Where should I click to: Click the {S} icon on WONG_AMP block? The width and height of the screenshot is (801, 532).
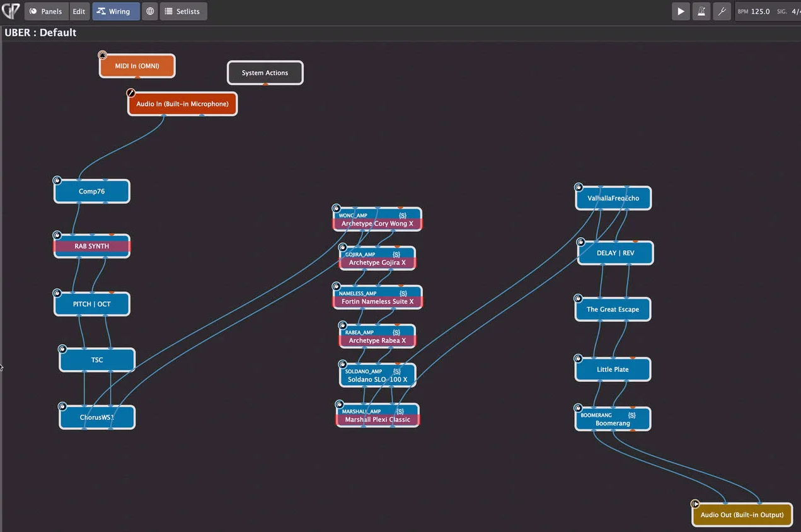pos(403,216)
